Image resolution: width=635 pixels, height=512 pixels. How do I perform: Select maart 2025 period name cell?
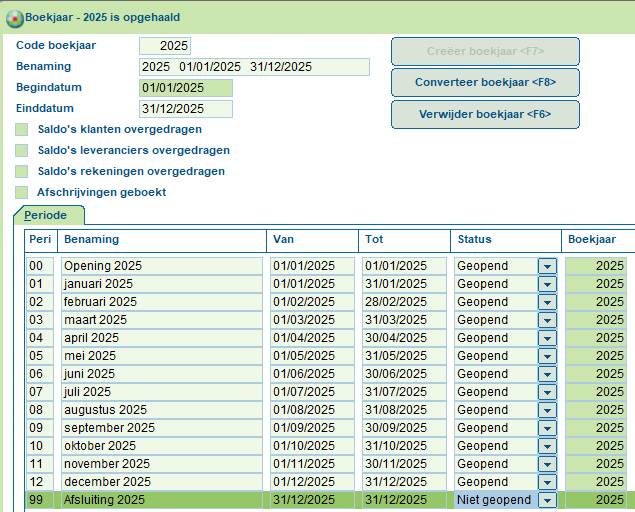coord(161,320)
